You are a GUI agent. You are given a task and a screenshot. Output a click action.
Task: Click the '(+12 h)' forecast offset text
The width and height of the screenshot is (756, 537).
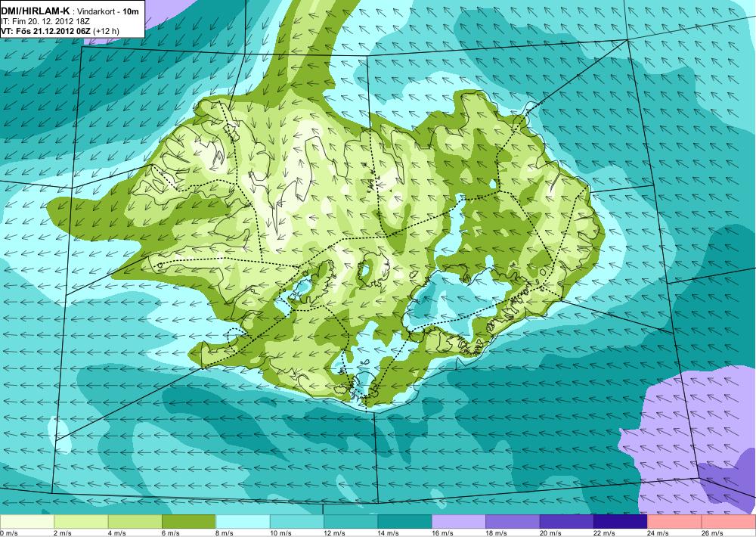coord(106,31)
